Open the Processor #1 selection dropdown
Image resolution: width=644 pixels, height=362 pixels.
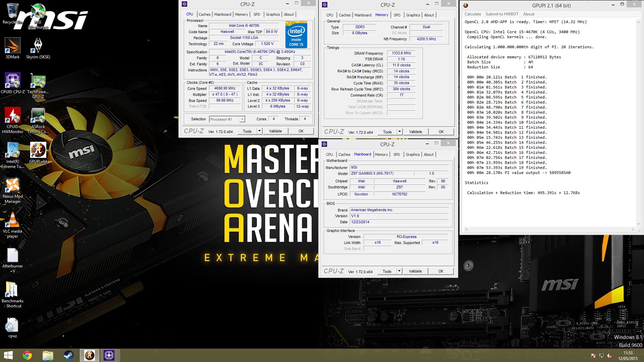click(x=227, y=119)
